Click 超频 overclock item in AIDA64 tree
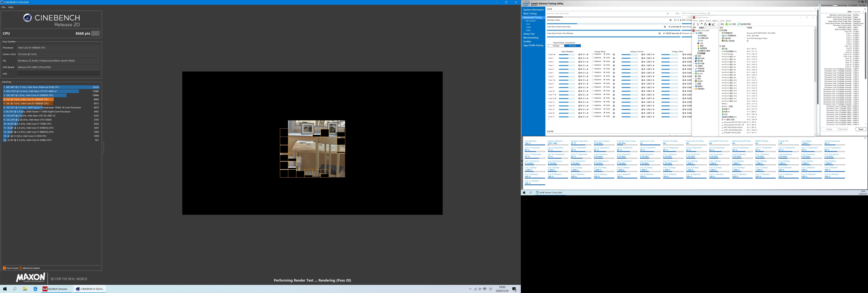This screenshot has width=868, height=293. tap(701, 46)
